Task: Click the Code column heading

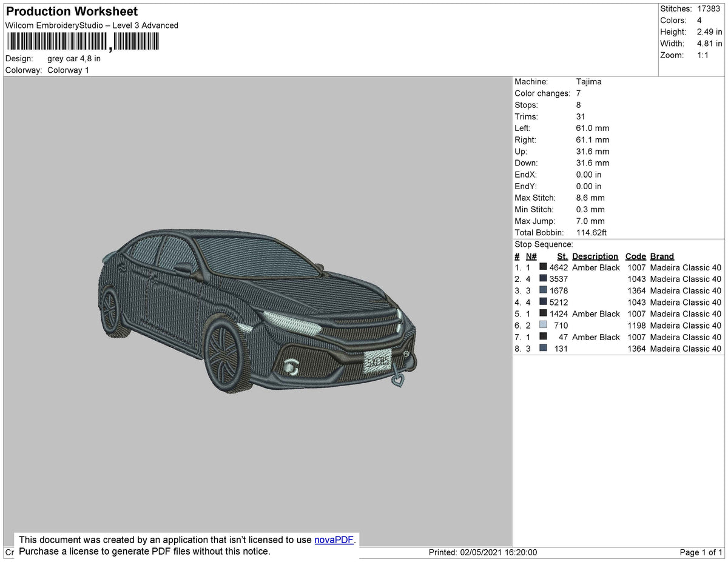Action: click(x=635, y=256)
